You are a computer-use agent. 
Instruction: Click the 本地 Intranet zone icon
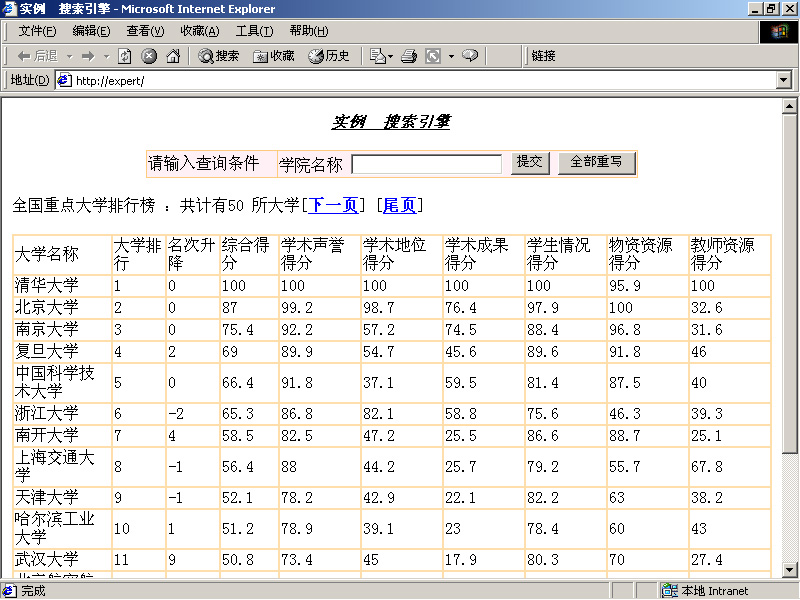tap(669, 590)
